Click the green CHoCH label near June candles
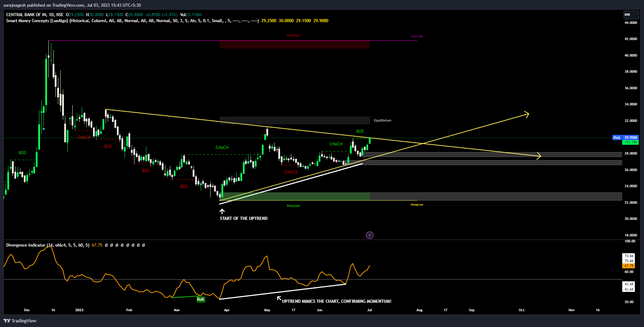Screen dimensions: 644x327 336,144
